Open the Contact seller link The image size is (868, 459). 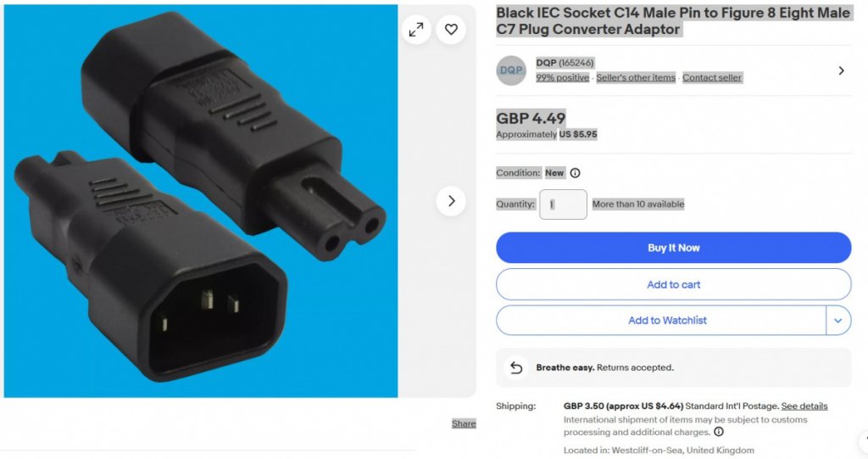(x=712, y=77)
